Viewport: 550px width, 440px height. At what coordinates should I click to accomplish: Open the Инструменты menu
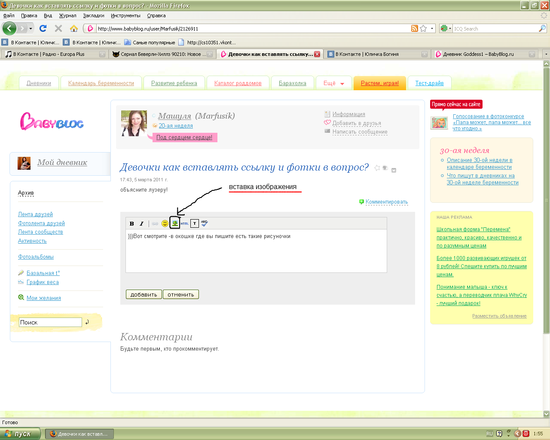[x=125, y=15]
